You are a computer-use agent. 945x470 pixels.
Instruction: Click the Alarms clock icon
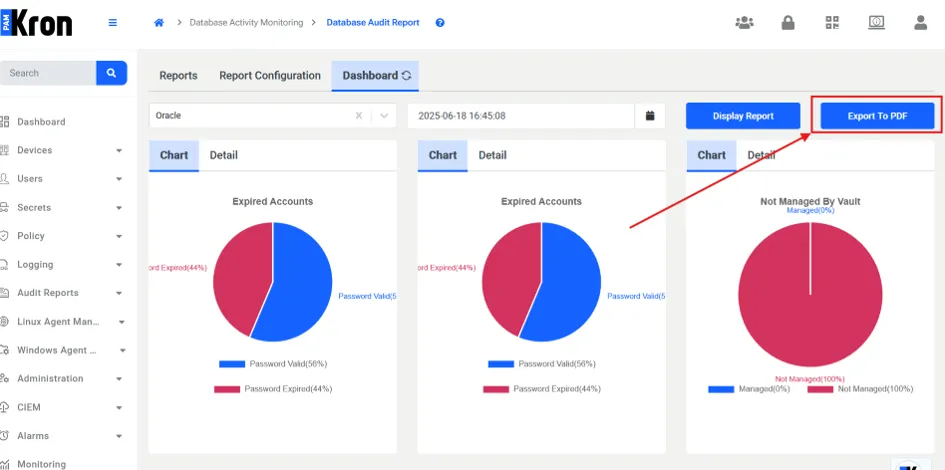(5, 436)
